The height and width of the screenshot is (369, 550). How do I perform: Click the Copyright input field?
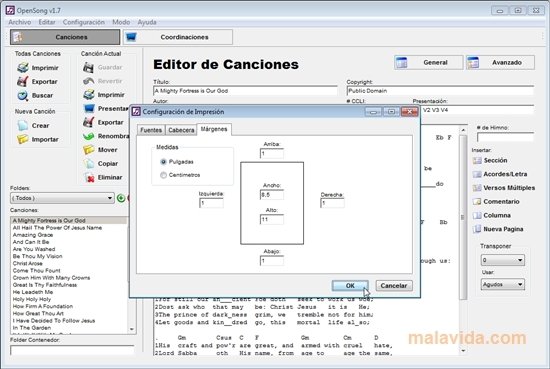tap(440, 91)
